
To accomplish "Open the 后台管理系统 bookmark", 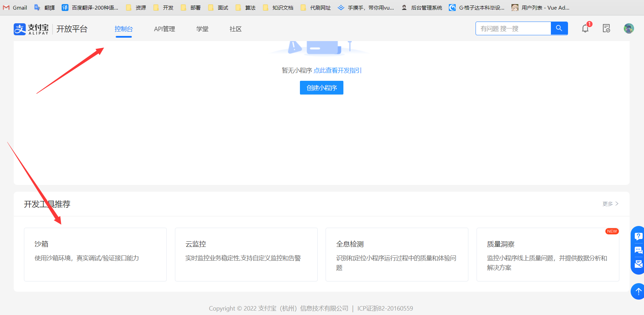I will coord(421,8).
